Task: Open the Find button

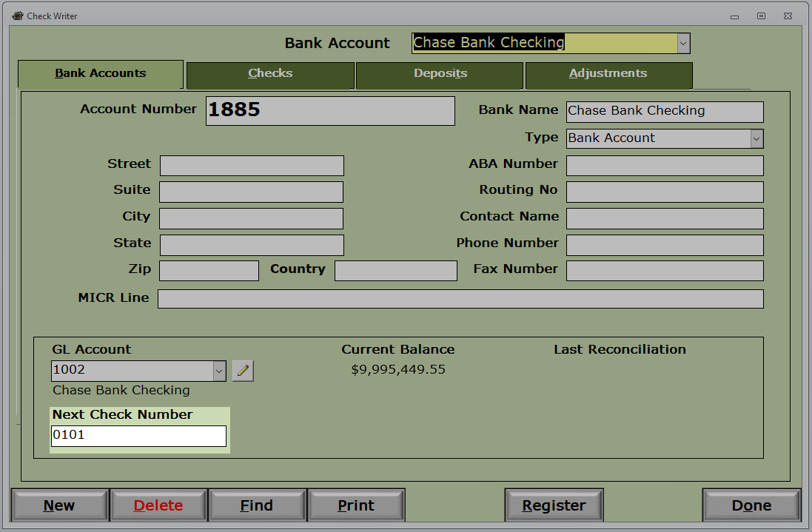Action: tap(257, 505)
